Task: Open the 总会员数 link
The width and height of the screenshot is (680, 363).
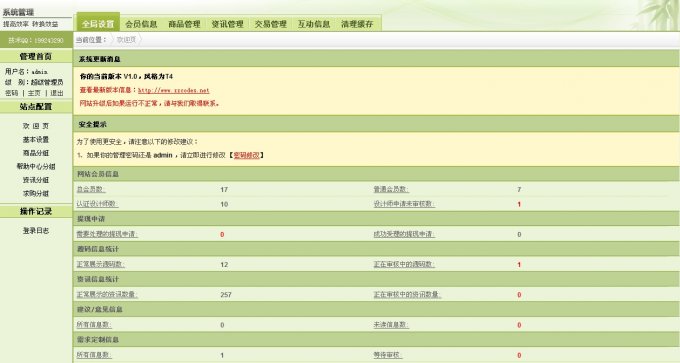Action: (x=91, y=189)
